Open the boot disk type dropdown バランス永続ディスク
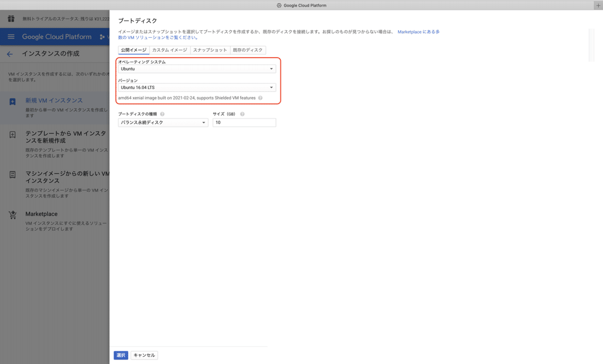Viewport: 603px width, 364px height. [163, 123]
